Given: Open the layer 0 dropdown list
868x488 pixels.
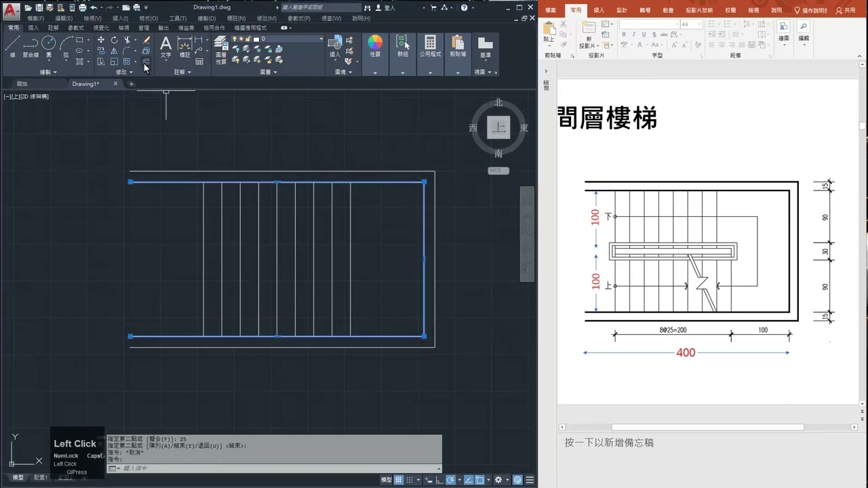Looking at the screenshot, I should pyautogui.click(x=321, y=39).
